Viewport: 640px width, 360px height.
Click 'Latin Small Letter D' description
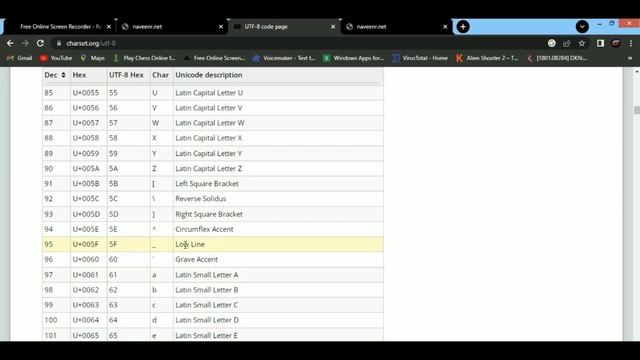point(207,320)
